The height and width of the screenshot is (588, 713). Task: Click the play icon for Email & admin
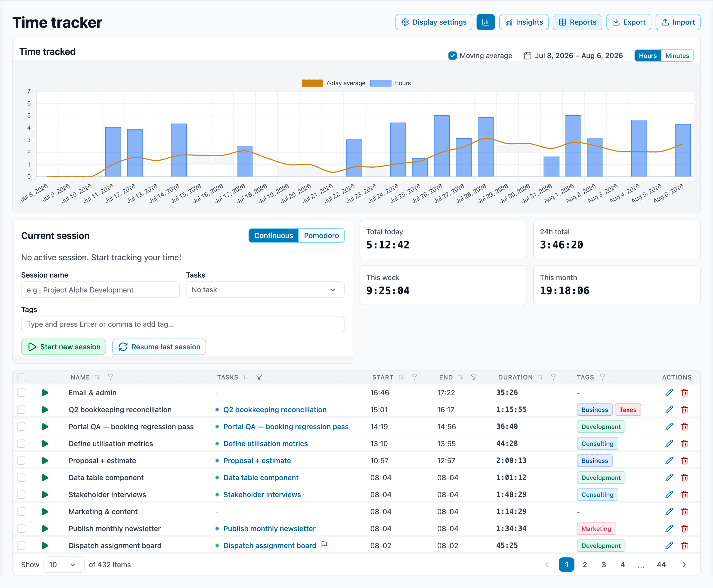45,393
